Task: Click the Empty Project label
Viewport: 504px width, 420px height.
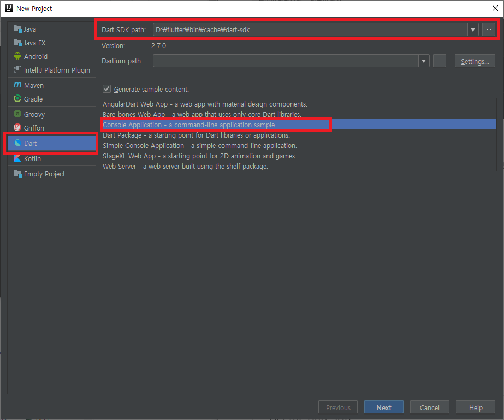Action: pyautogui.click(x=44, y=174)
